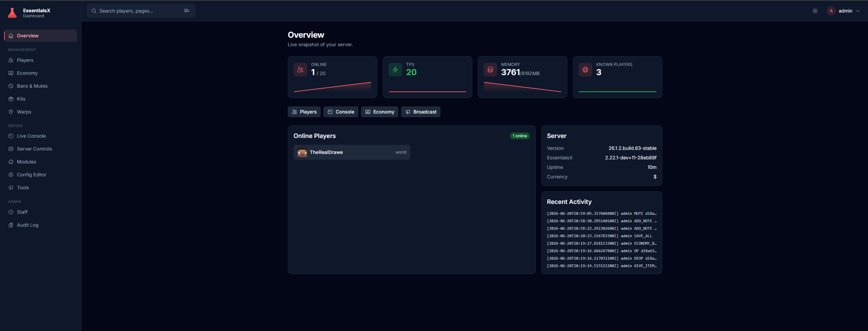This screenshot has height=331, width=868.
Task: Click the Recent Activity heading
Action: tap(569, 202)
